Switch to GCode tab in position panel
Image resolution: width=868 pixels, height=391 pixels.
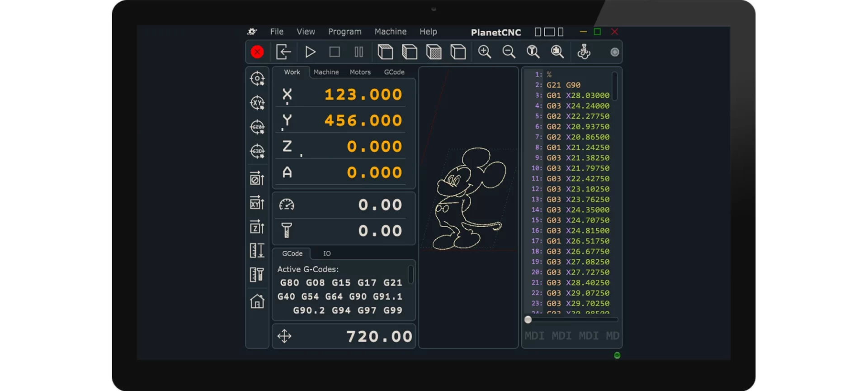pyautogui.click(x=394, y=72)
